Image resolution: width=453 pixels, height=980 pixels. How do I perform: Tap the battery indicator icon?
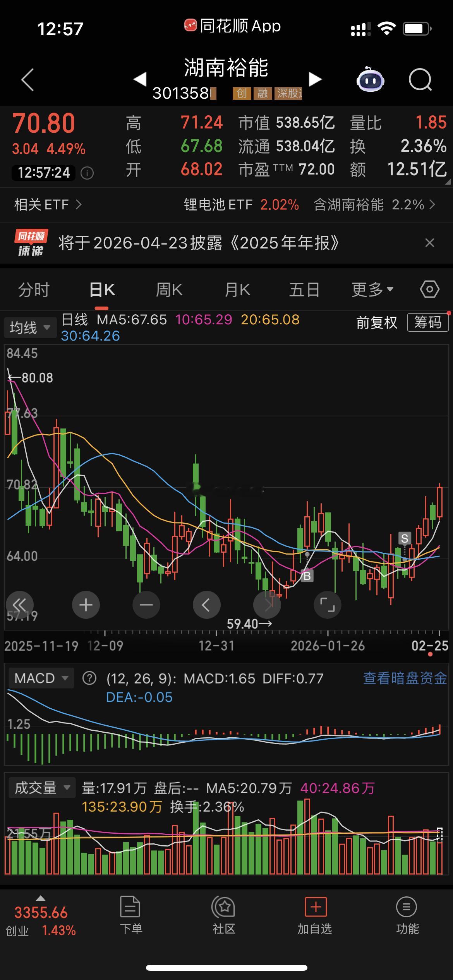(x=417, y=29)
